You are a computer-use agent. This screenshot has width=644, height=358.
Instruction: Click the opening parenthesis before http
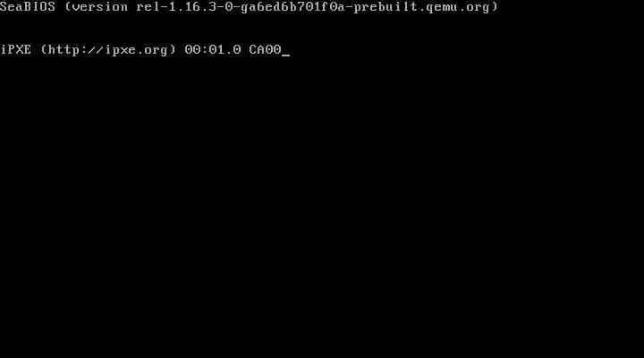tap(44, 50)
